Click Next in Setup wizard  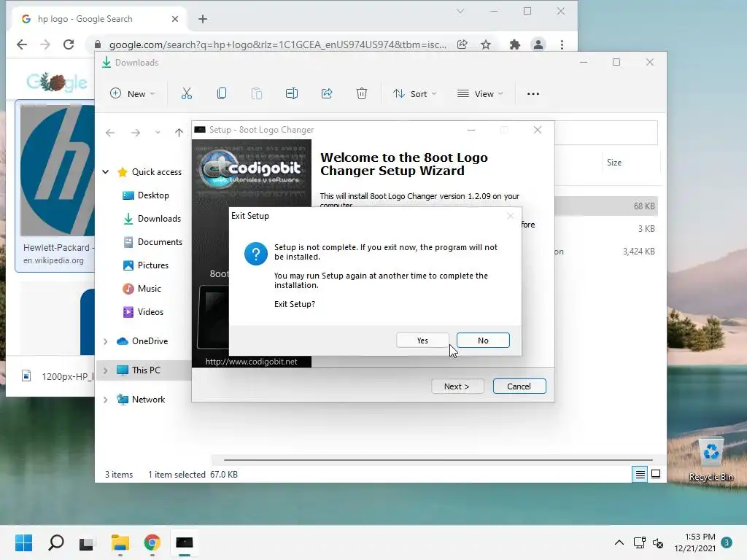pos(457,386)
